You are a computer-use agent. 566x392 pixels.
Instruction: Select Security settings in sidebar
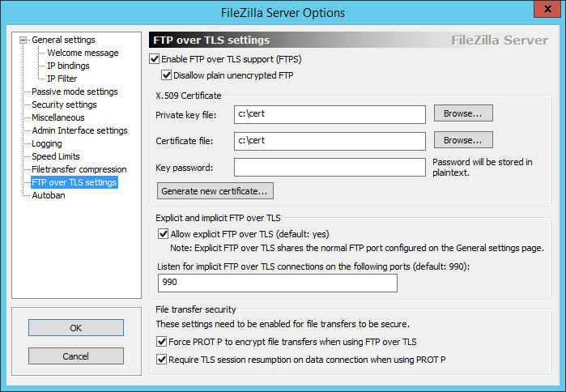(64, 105)
